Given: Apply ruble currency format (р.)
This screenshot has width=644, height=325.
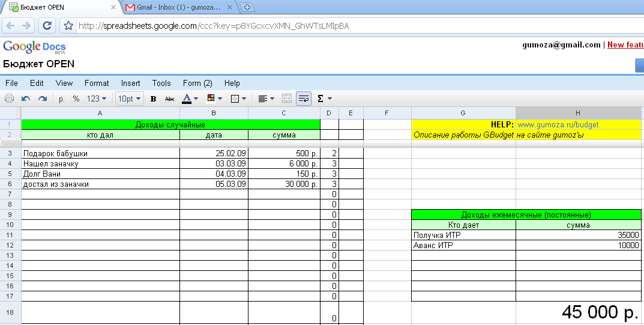Looking at the screenshot, I should click(x=62, y=99).
